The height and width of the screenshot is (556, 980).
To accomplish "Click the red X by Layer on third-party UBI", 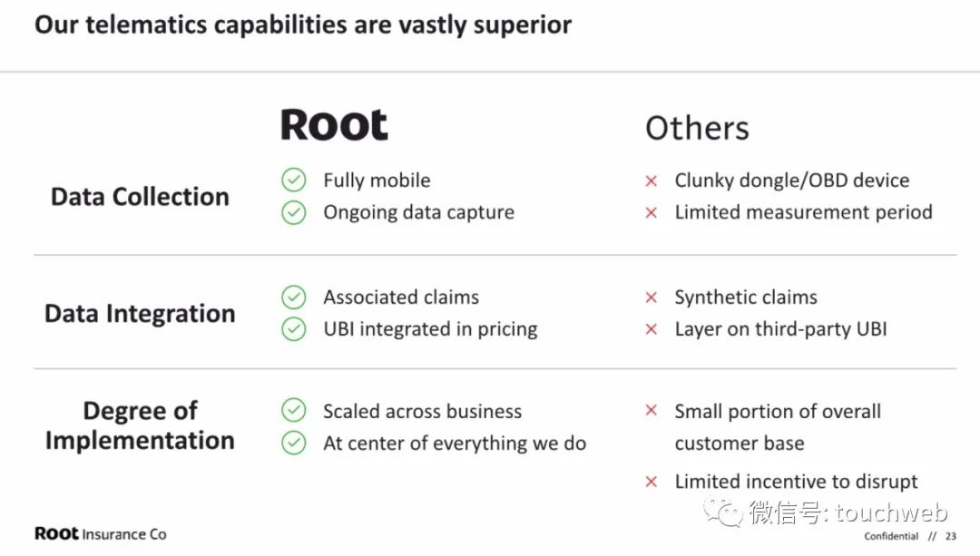I will coord(651,329).
